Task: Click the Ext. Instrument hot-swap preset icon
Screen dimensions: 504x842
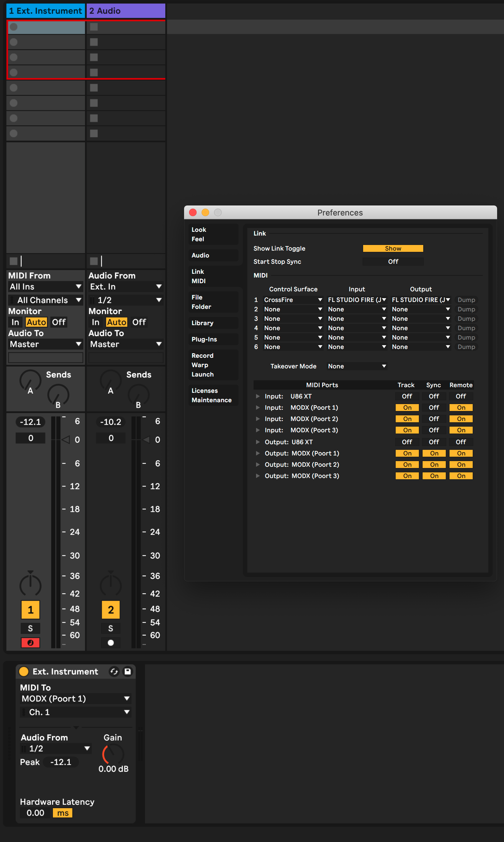Action: (114, 671)
